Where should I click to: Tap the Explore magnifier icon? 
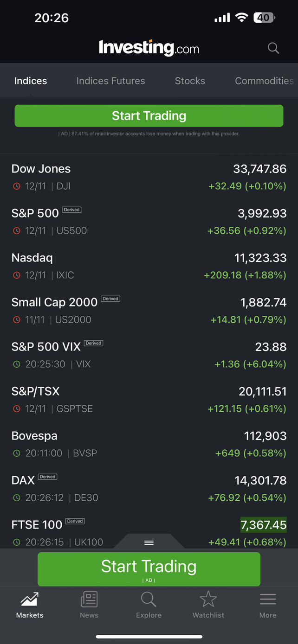[x=149, y=600]
